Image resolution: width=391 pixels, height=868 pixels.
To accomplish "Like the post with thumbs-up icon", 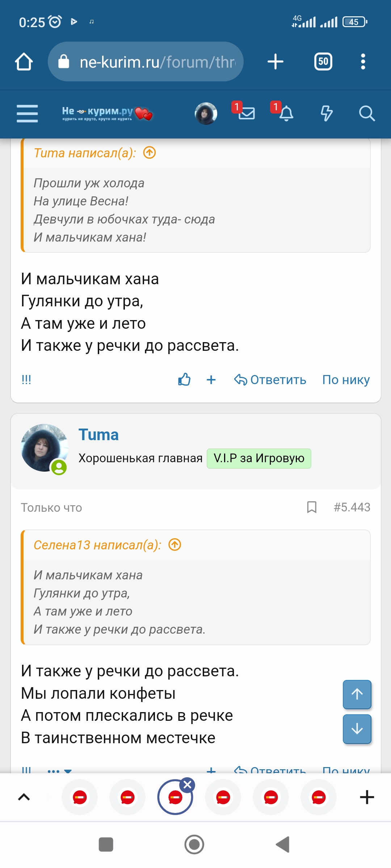I will point(184,380).
